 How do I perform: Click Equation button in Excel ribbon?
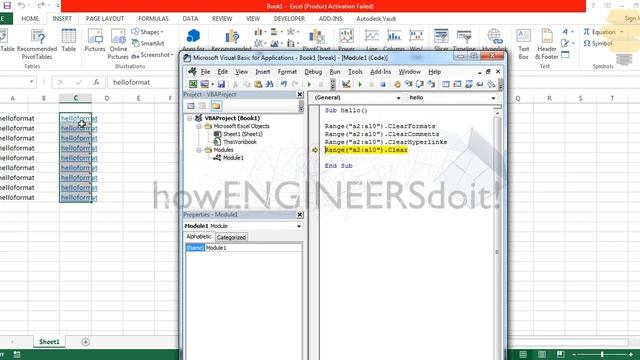603,32
